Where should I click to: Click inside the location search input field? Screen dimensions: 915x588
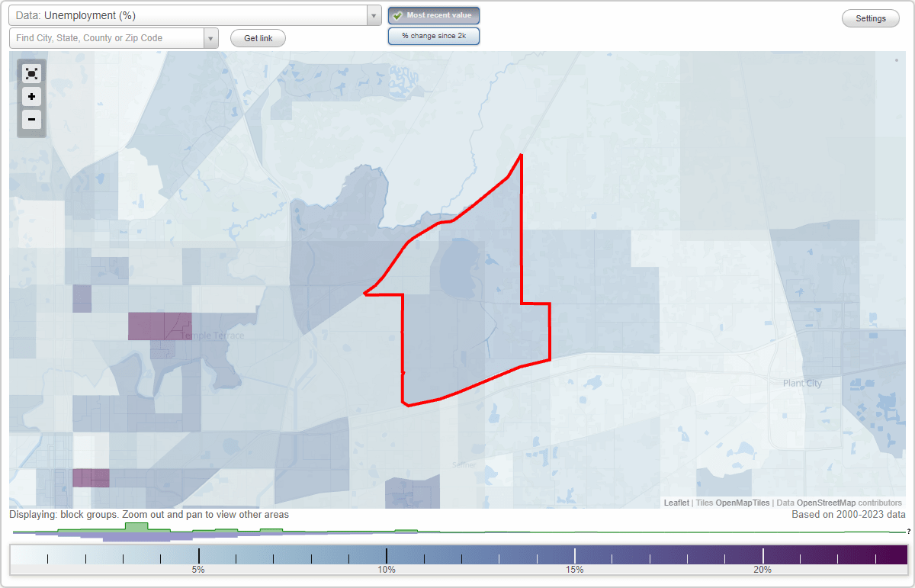(107, 37)
